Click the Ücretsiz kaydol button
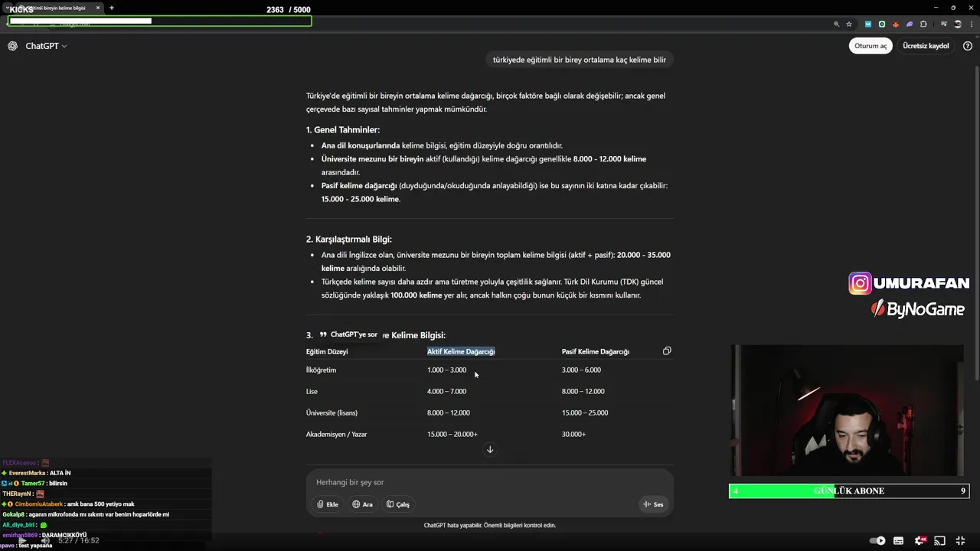The image size is (980, 551). pyautogui.click(x=926, y=46)
